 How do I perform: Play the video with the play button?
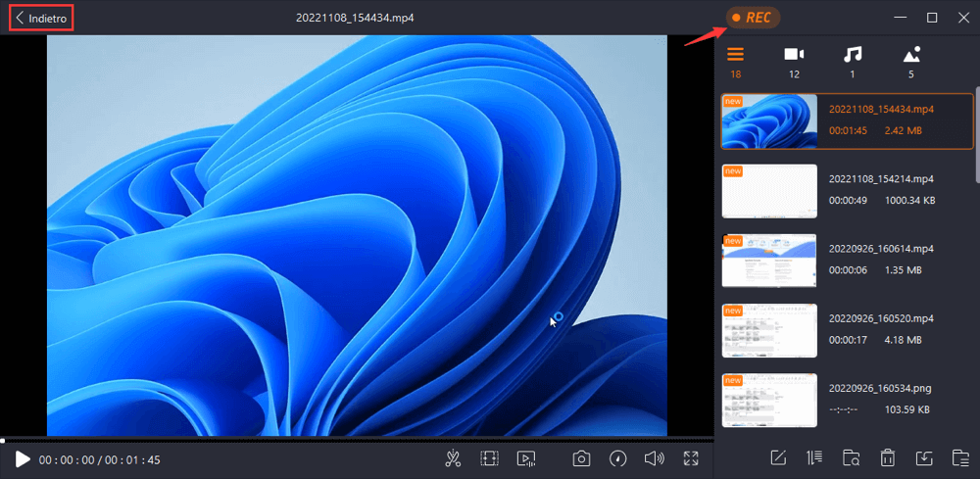23,459
